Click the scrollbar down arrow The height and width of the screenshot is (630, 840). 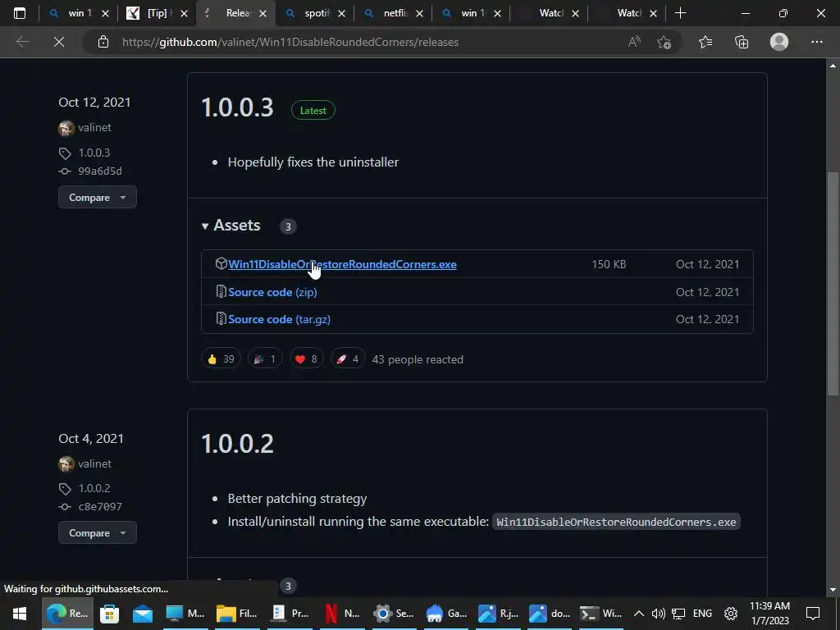click(833, 590)
